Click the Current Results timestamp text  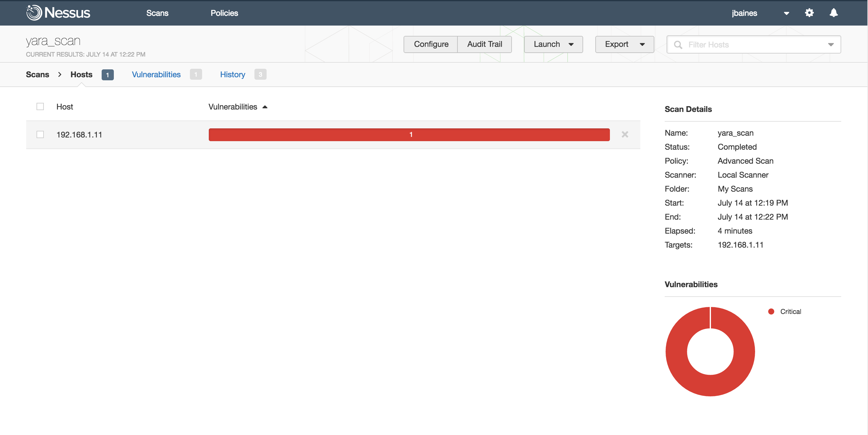click(86, 54)
